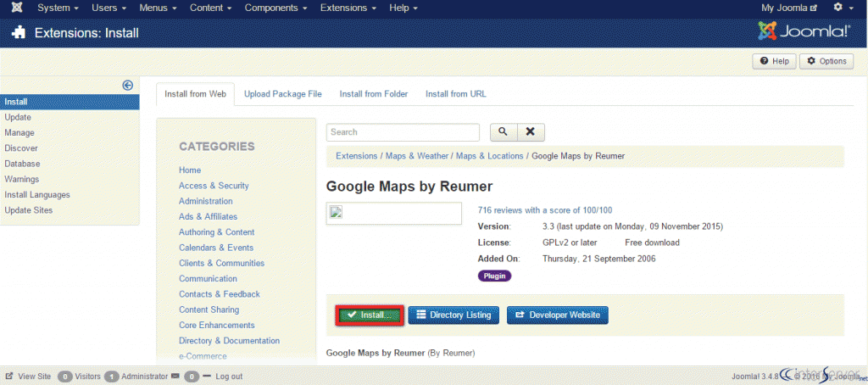Click the My Joomla site link
The width and height of the screenshot is (868, 385).
(789, 8)
